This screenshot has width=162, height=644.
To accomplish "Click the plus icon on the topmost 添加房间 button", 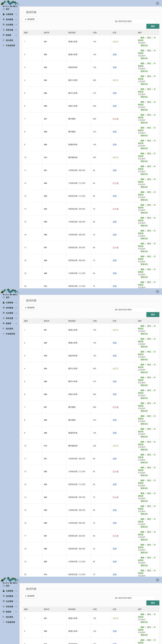I will pos(26,19).
